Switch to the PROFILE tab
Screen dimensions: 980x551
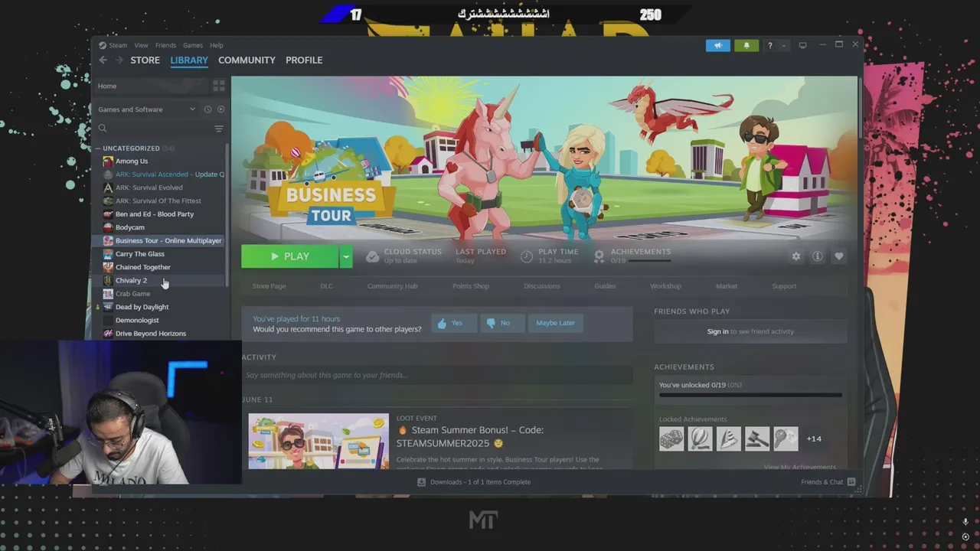(304, 60)
